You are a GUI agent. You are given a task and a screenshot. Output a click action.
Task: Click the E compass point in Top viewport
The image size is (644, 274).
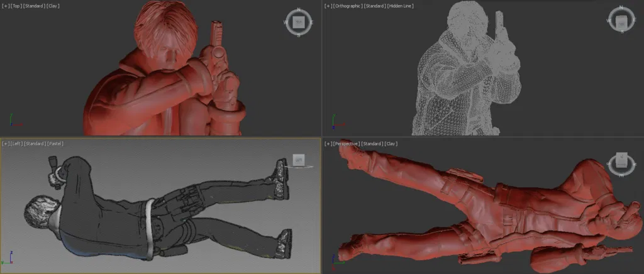click(x=311, y=22)
